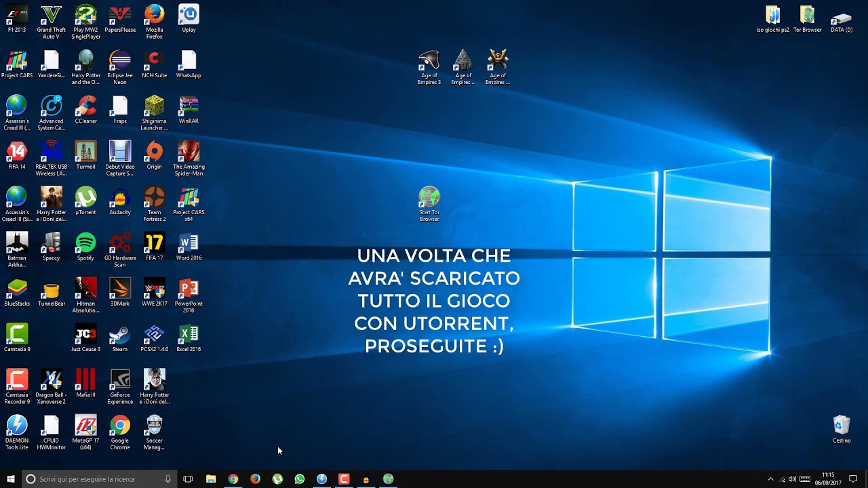868x488 pixels.
Task: Select MotoGP 17 (x64) icon
Action: [85, 432]
